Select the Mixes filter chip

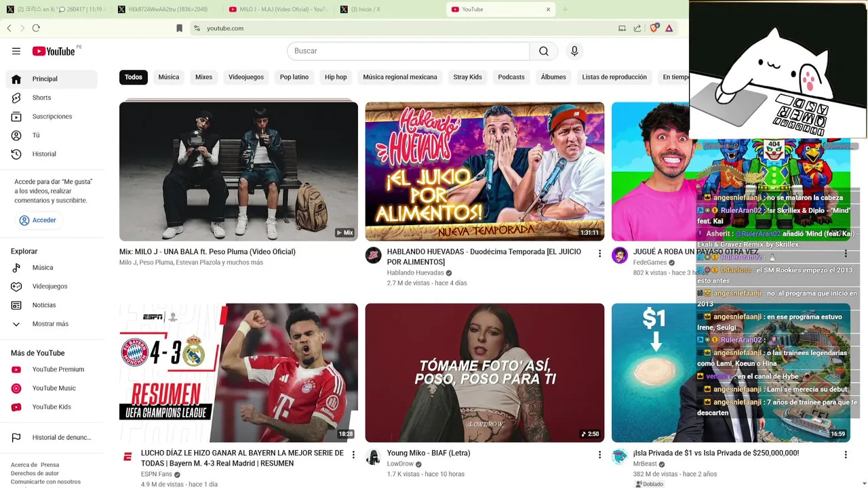[204, 77]
